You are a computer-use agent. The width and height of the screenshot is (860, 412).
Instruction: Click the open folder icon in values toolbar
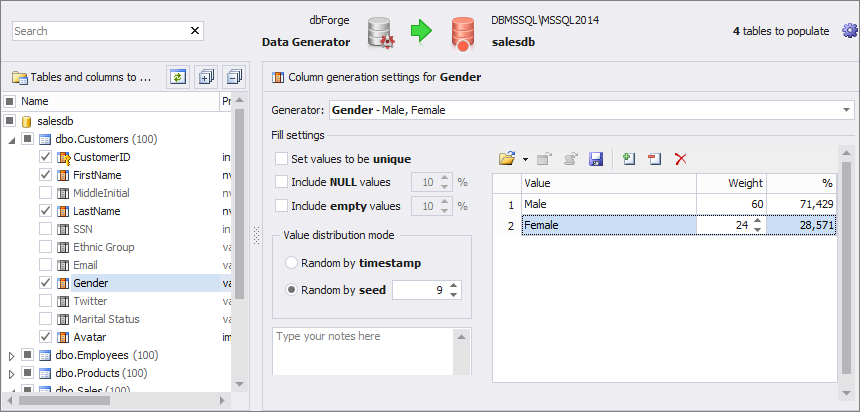pyautogui.click(x=507, y=159)
